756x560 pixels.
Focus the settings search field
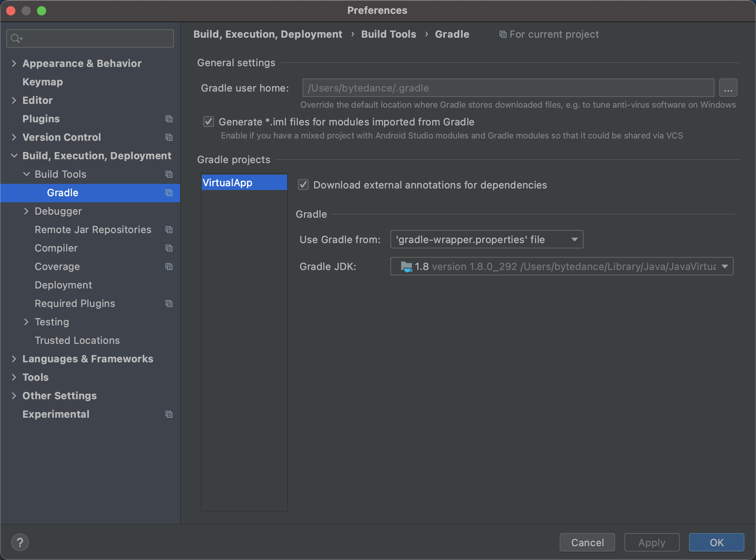(x=90, y=38)
